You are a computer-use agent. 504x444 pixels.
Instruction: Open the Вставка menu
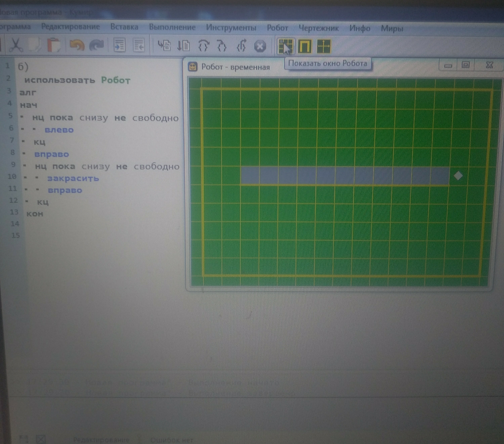pyautogui.click(x=124, y=27)
